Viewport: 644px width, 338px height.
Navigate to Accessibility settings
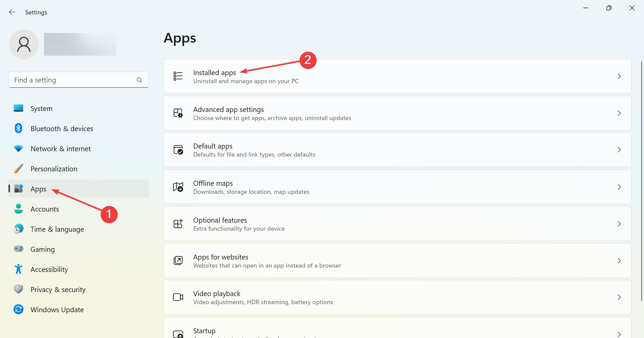click(x=78, y=269)
